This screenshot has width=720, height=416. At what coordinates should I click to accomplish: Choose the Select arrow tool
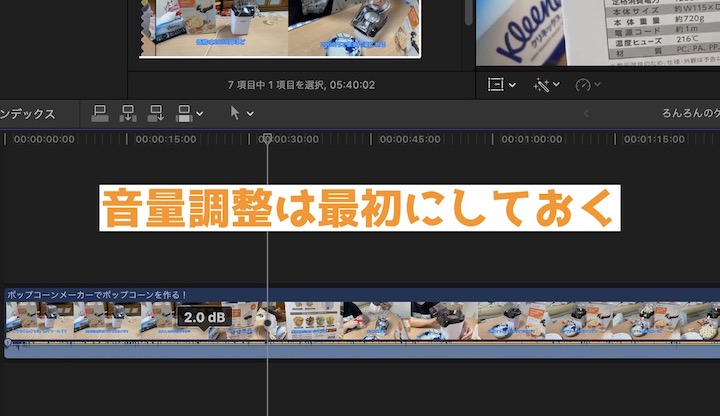pyautogui.click(x=235, y=113)
